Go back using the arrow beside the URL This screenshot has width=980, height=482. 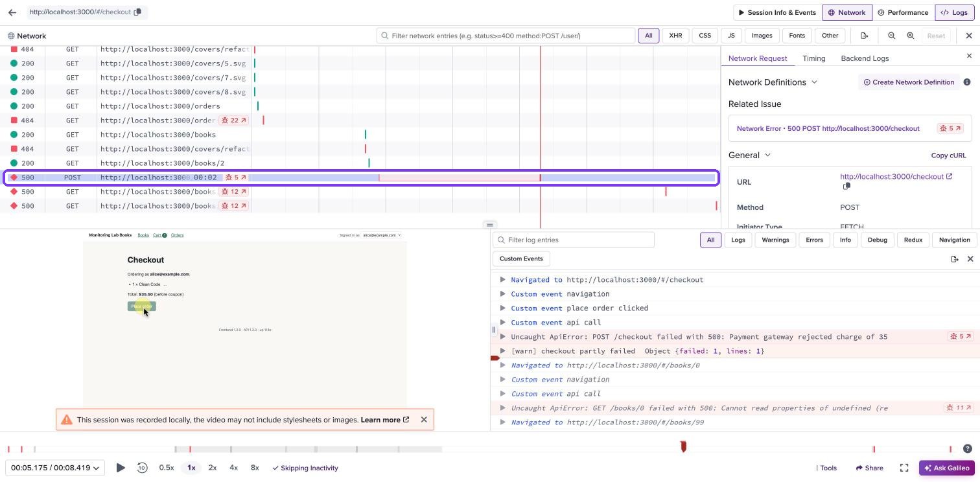point(12,12)
